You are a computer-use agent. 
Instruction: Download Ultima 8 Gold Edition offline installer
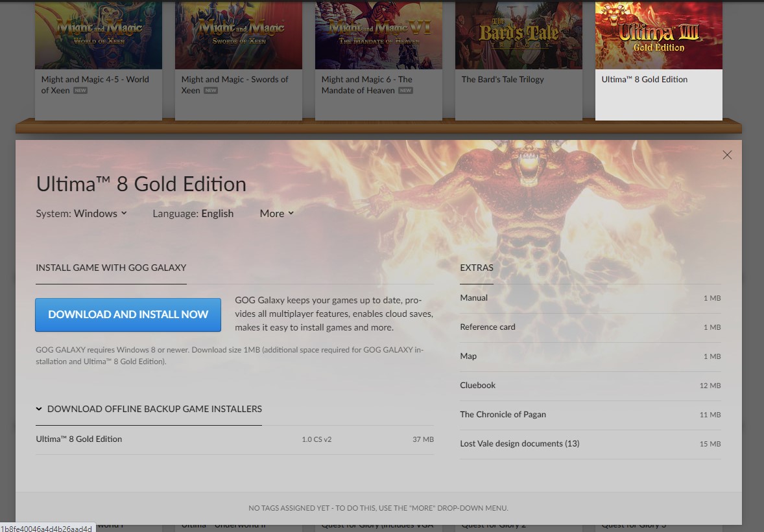(x=234, y=439)
